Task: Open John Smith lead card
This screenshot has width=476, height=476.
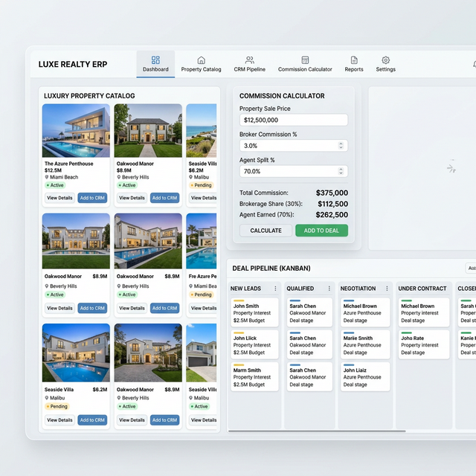Action: point(255,312)
